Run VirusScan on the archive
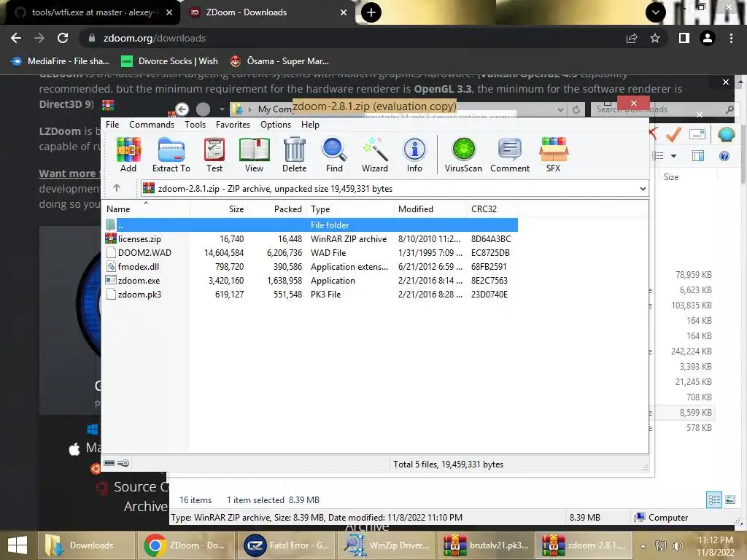747x560 pixels. click(463, 155)
